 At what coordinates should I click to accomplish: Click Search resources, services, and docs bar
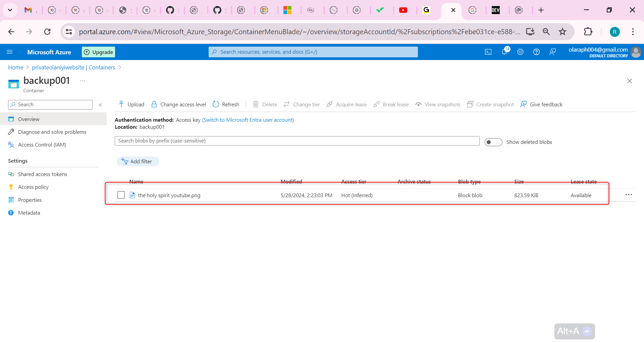click(313, 52)
